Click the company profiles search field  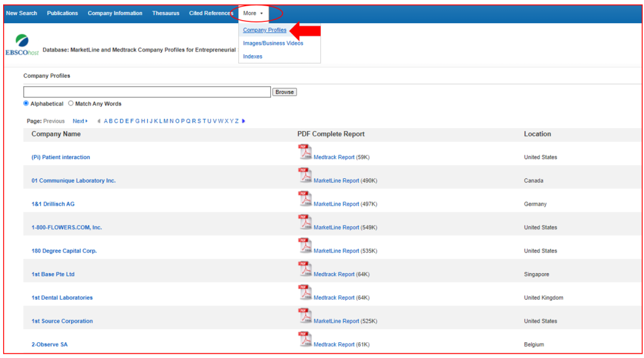point(147,92)
